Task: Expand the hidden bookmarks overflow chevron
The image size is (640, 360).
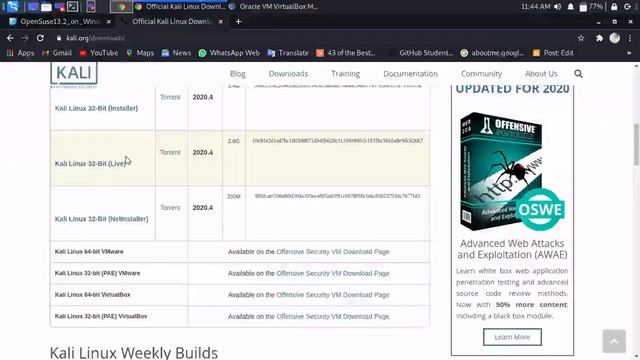Action: 629,53
